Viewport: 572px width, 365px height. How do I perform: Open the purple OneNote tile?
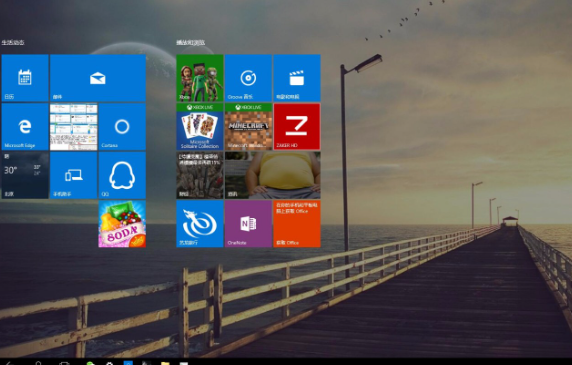click(248, 224)
